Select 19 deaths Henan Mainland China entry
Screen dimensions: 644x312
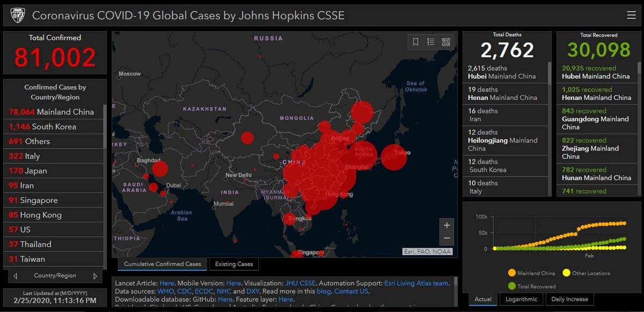506,93
